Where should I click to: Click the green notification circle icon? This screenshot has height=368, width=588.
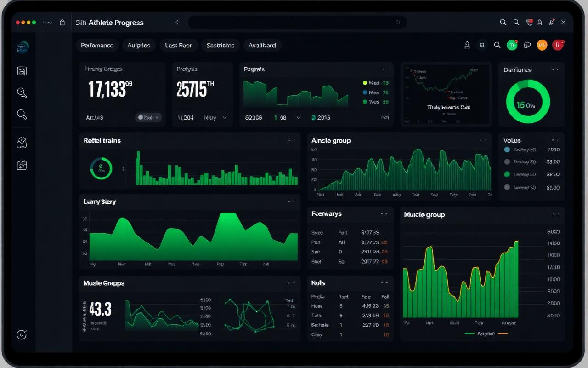click(512, 45)
